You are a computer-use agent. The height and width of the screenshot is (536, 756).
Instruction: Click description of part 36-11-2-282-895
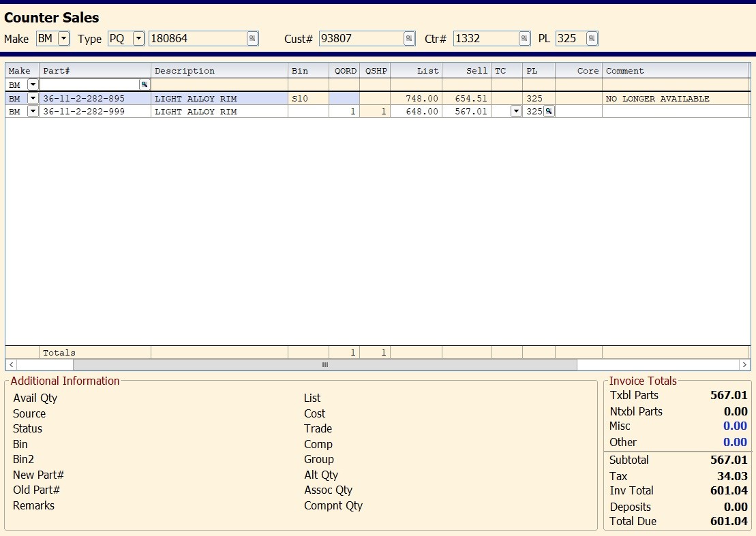(x=196, y=98)
